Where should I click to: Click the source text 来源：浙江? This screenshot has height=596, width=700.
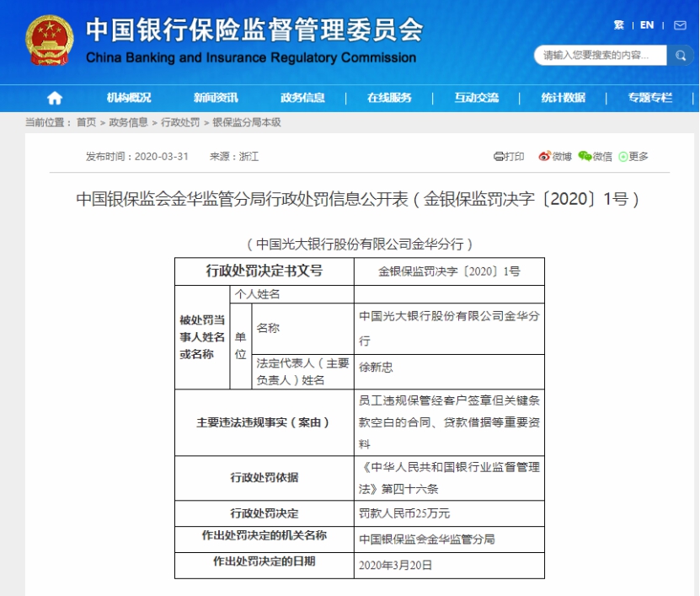click(234, 157)
